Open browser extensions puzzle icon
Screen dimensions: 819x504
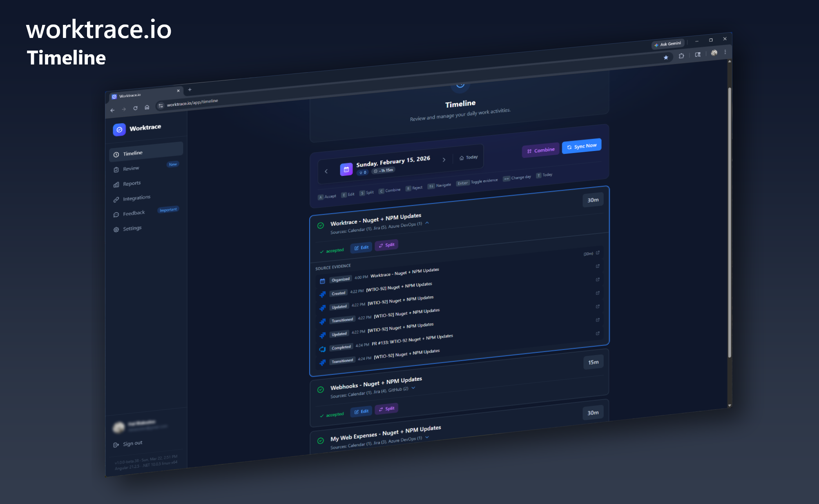coord(681,56)
